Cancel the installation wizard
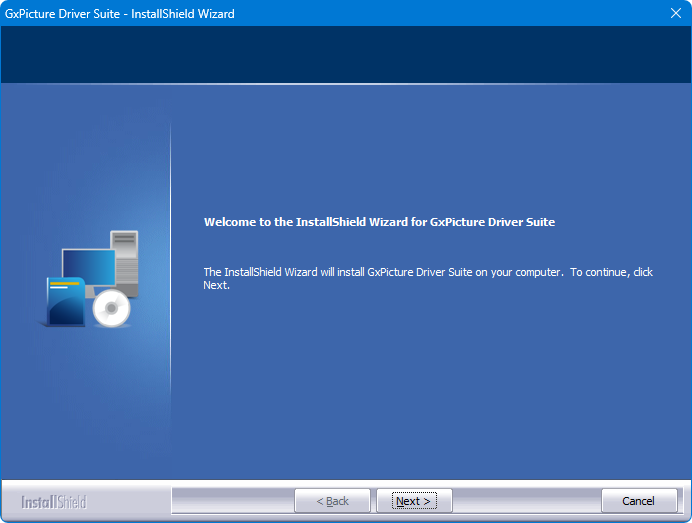692x523 pixels. (638, 501)
